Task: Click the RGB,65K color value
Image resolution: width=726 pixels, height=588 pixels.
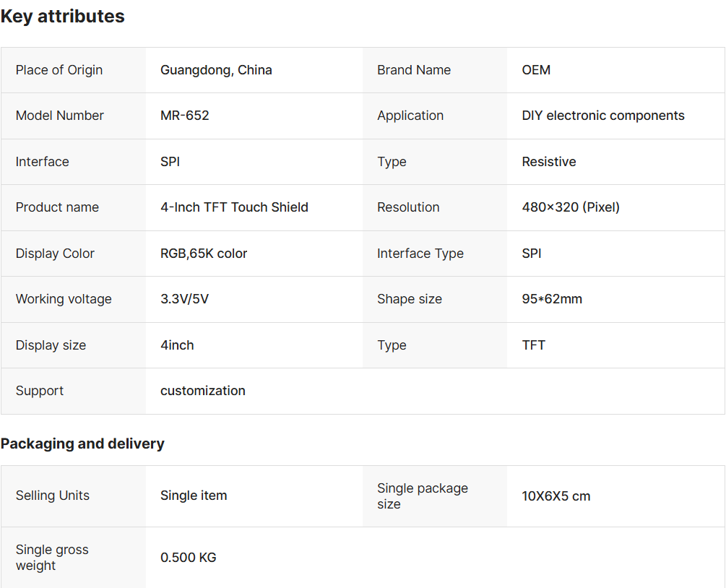Action: tap(204, 254)
